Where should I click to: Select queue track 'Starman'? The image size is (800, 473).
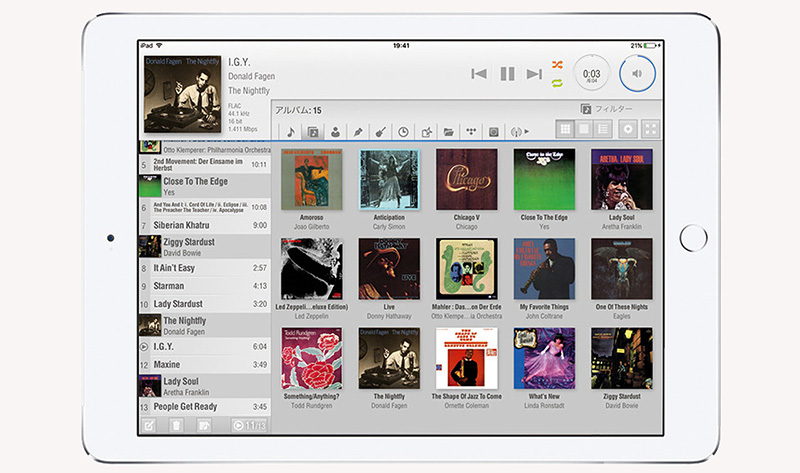(x=205, y=286)
